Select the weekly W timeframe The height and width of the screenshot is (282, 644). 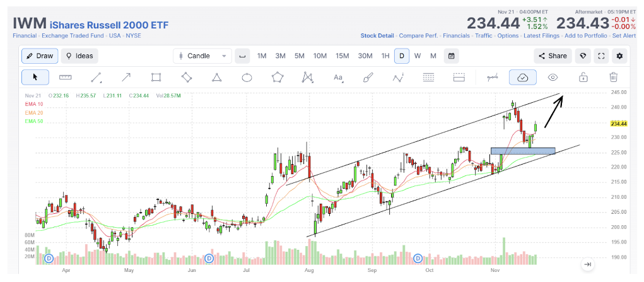tap(418, 56)
